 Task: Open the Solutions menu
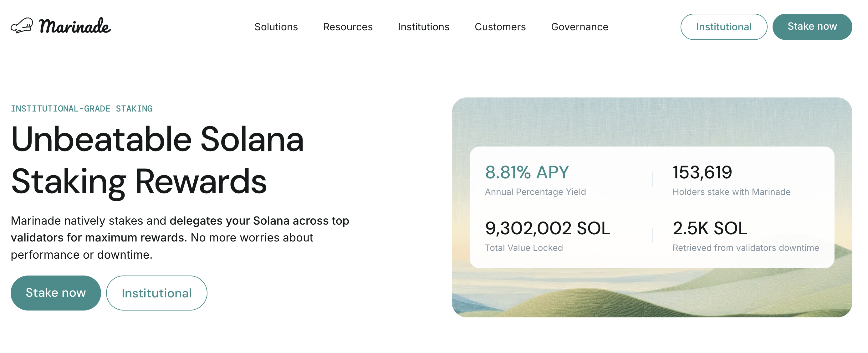[276, 27]
